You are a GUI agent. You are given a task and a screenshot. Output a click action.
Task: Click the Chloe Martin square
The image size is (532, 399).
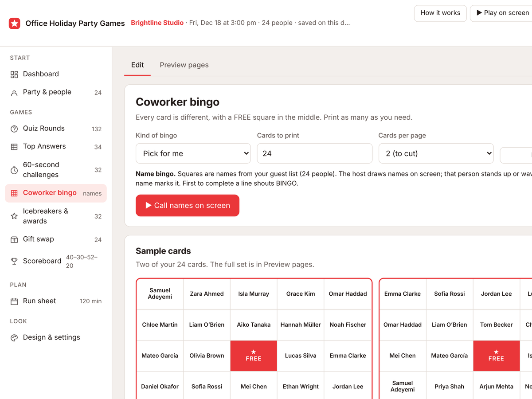(x=160, y=325)
